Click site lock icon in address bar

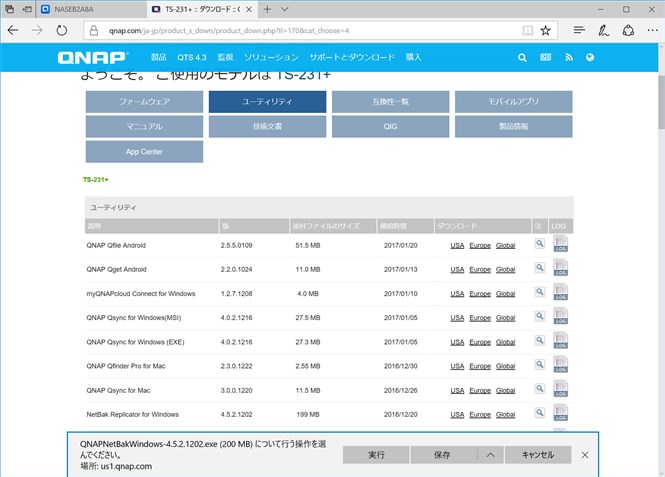tap(94, 31)
